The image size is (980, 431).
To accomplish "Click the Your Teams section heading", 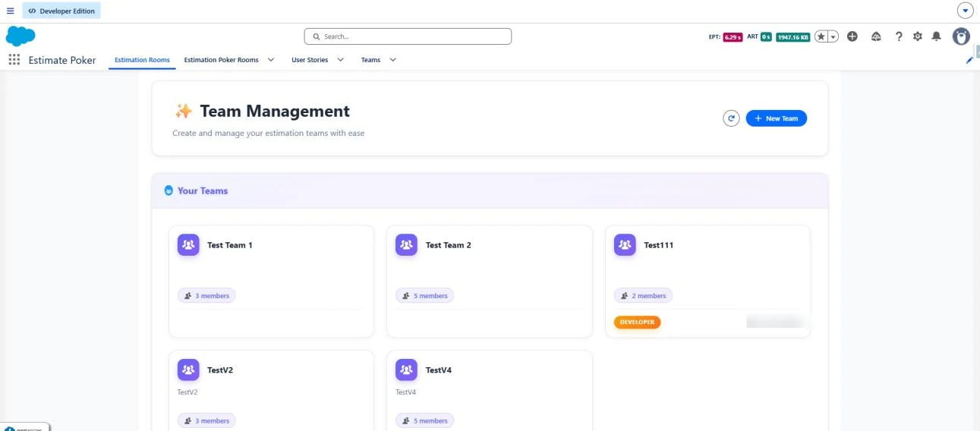I will click(x=203, y=190).
